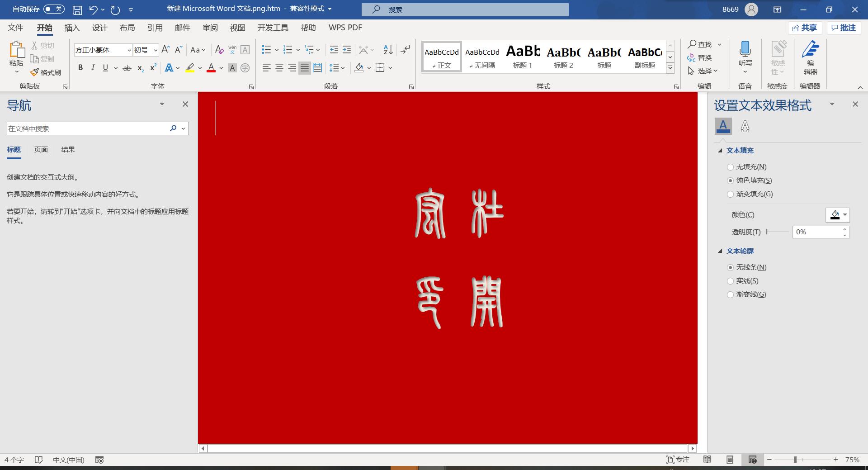Image resolution: width=868 pixels, height=470 pixels.
Task: Collapse the 文本填充 section
Action: click(x=721, y=150)
